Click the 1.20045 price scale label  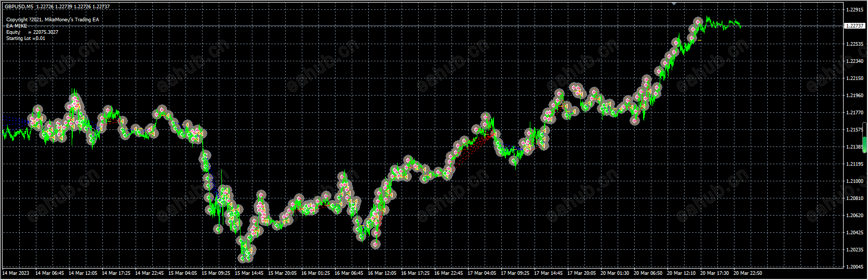854,267
